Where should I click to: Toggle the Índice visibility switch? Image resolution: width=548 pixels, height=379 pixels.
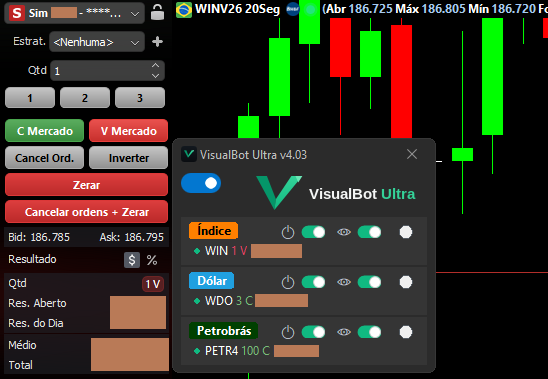[x=369, y=232]
